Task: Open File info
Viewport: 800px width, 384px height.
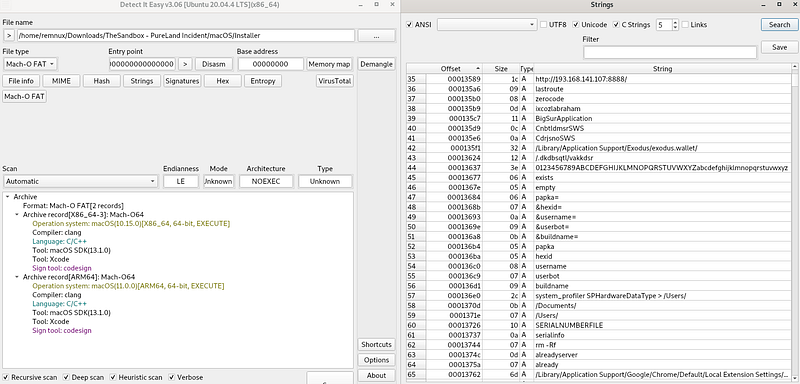Action: (x=21, y=81)
